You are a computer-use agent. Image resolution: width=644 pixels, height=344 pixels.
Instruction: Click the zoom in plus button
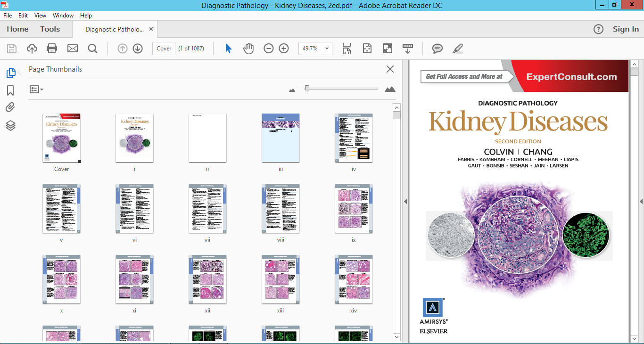(283, 49)
